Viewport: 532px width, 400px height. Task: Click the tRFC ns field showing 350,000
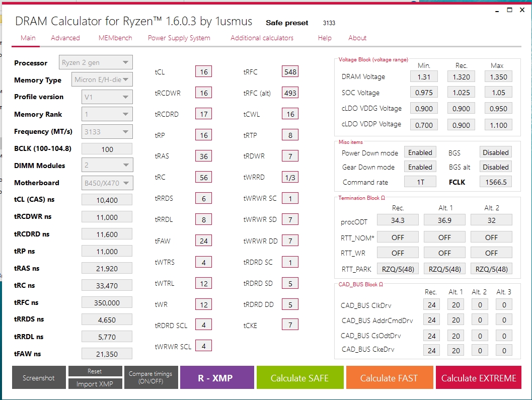(x=107, y=302)
